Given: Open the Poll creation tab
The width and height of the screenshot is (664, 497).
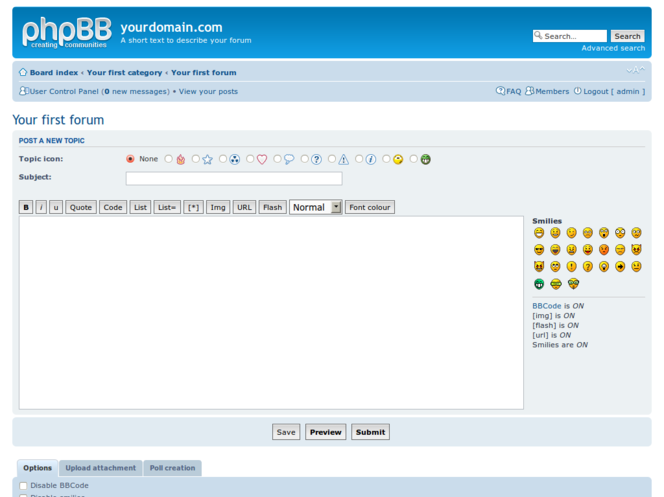Looking at the screenshot, I should coord(172,468).
